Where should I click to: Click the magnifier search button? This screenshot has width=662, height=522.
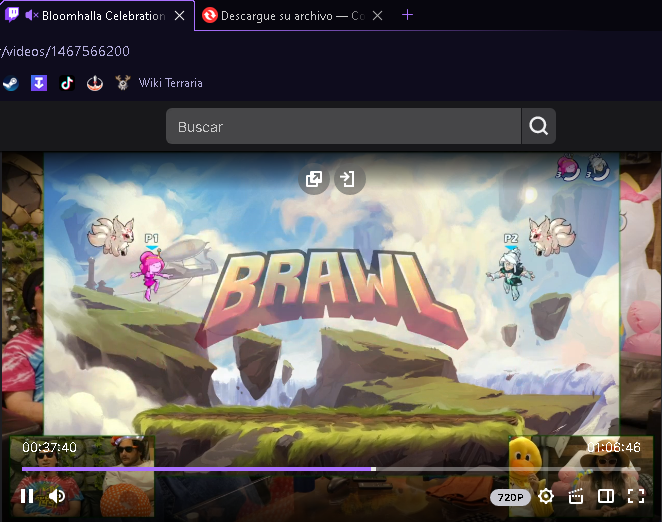point(539,126)
